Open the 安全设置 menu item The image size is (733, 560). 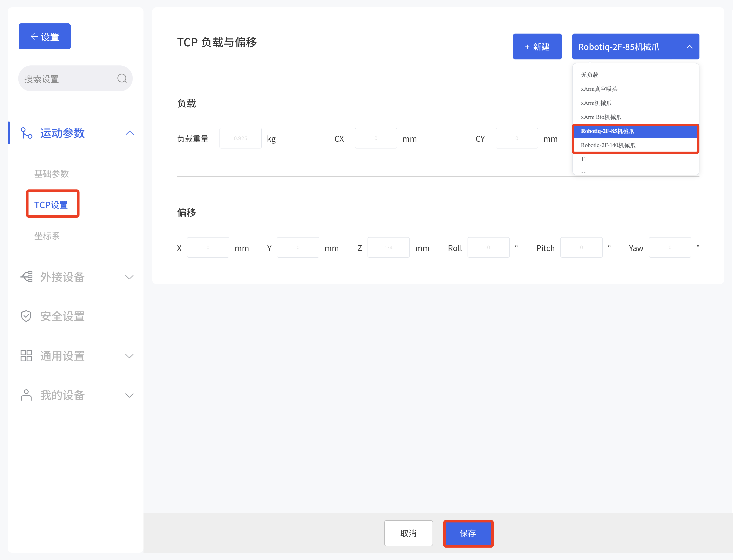pos(62,316)
